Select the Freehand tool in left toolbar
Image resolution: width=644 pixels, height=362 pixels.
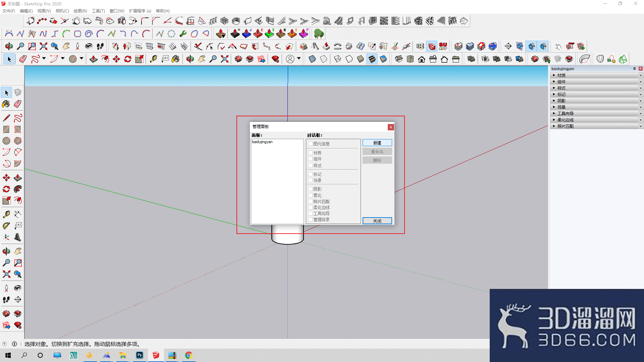point(18,118)
